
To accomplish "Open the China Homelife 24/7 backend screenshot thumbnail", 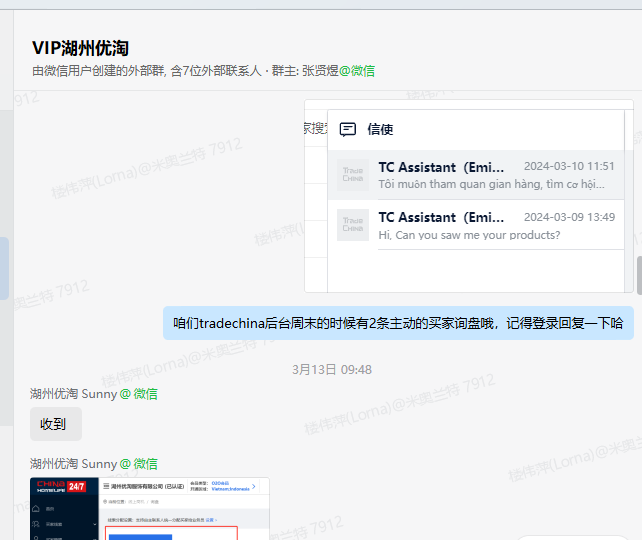I will pos(150,508).
